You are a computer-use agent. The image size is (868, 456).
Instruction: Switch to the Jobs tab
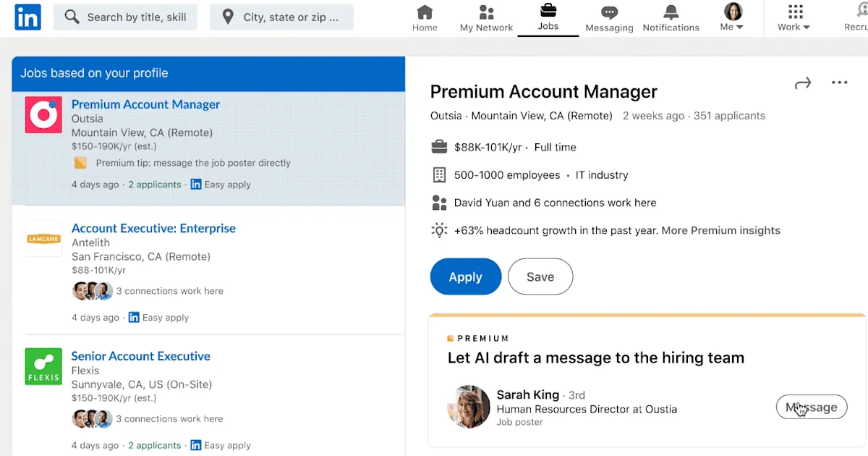click(x=548, y=18)
